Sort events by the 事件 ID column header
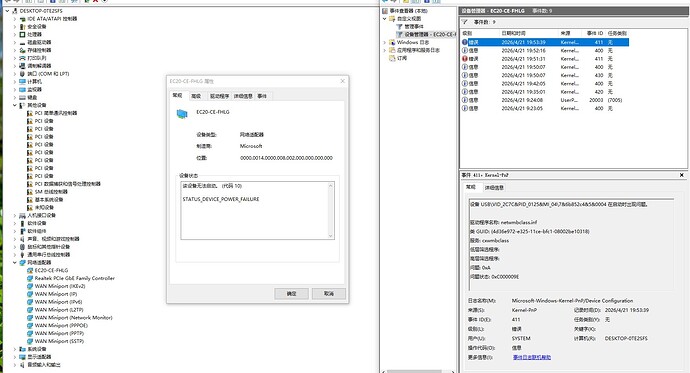 (x=595, y=33)
